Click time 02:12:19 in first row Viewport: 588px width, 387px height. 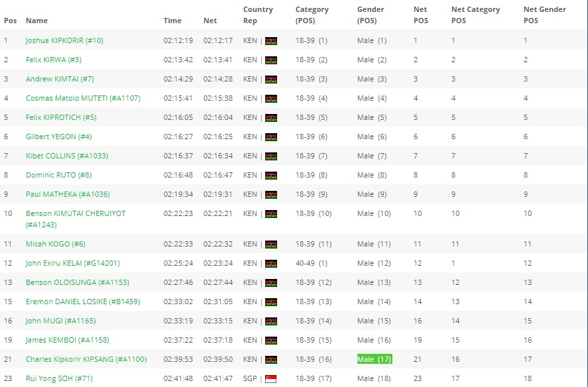[x=178, y=40]
